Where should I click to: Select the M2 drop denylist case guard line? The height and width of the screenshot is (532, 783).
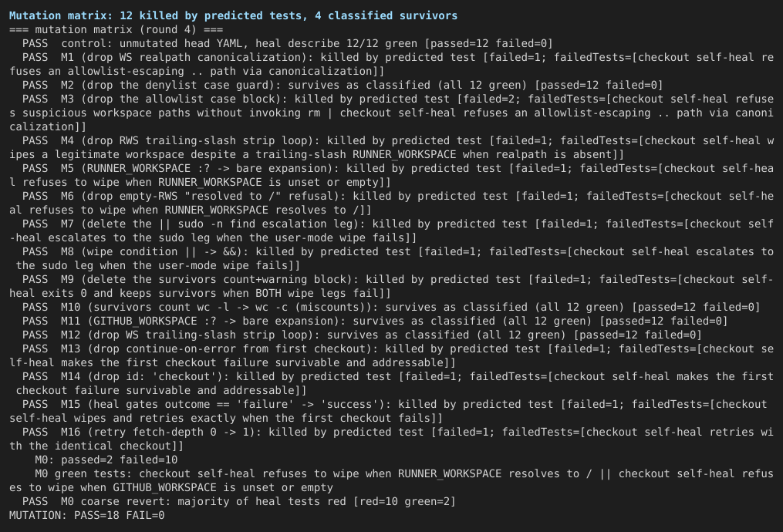tap(342, 85)
